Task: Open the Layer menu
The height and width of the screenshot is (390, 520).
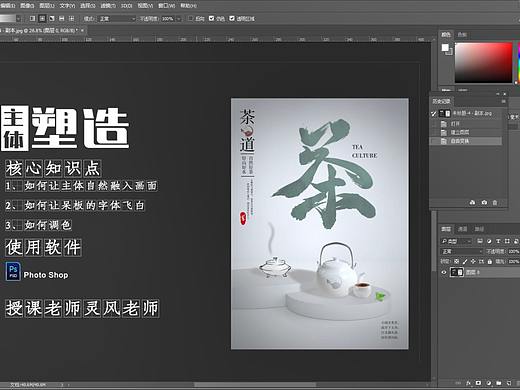Action: tap(46, 5)
